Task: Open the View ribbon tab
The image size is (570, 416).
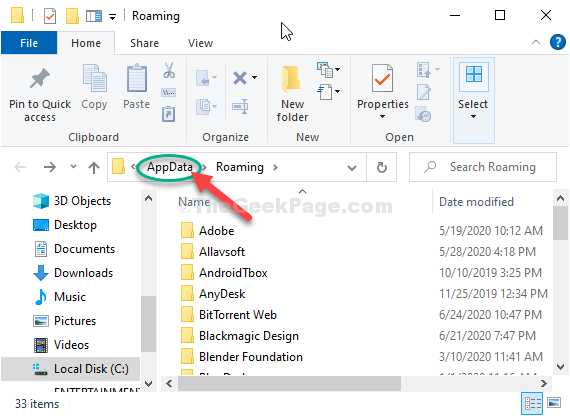Action: [x=200, y=43]
